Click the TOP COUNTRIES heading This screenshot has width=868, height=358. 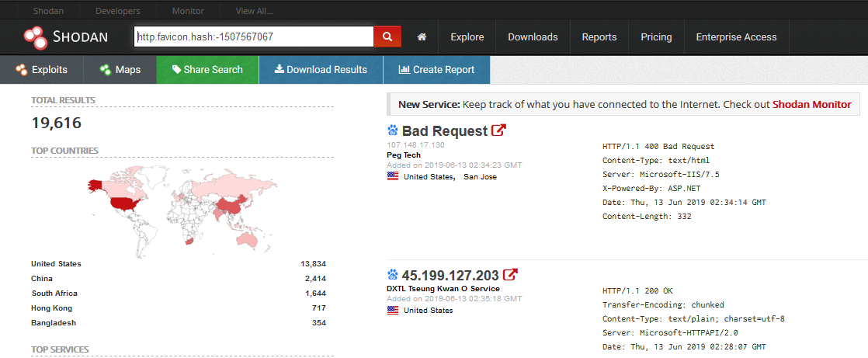pyautogui.click(x=64, y=151)
